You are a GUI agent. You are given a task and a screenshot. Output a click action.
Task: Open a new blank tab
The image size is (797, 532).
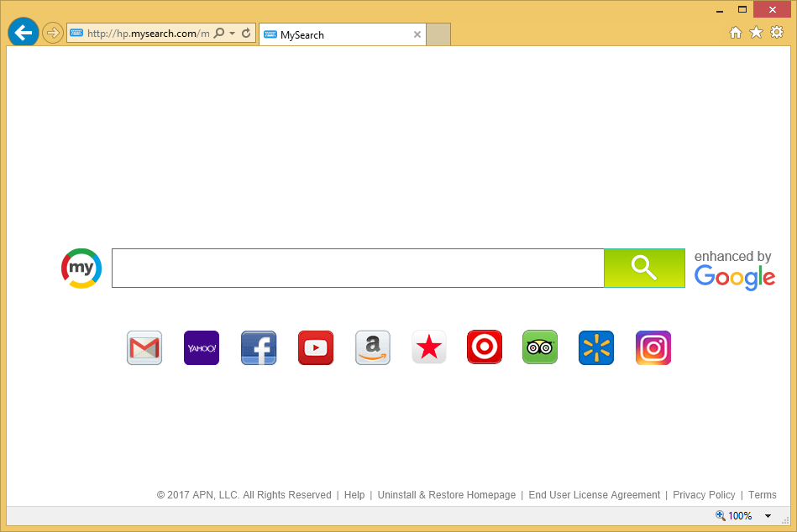pyautogui.click(x=438, y=34)
